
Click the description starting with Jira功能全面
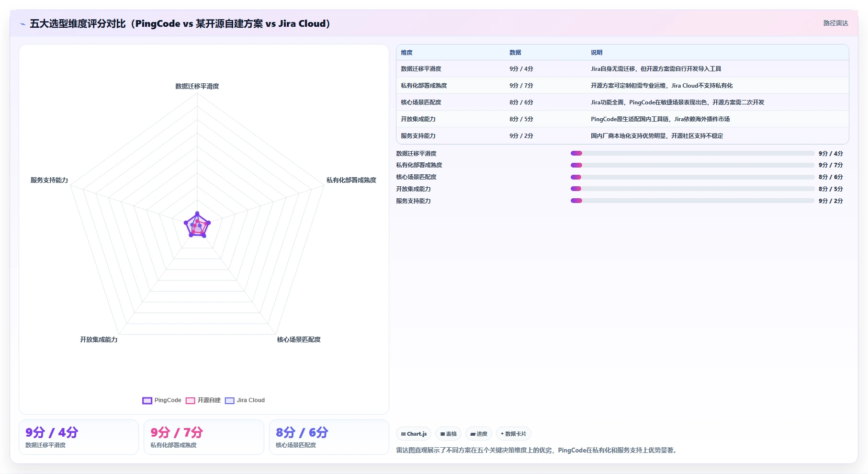(677, 102)
